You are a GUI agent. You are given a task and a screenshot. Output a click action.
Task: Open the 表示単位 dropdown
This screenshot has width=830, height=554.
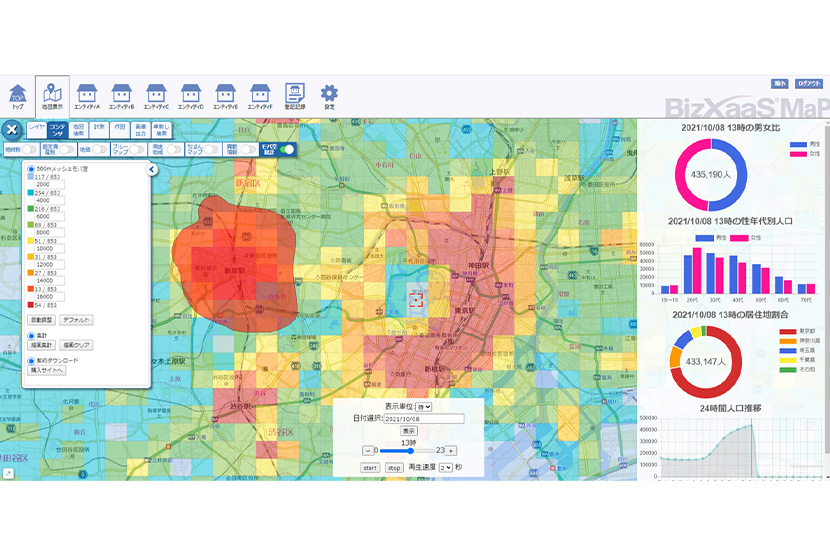(425, 407)
